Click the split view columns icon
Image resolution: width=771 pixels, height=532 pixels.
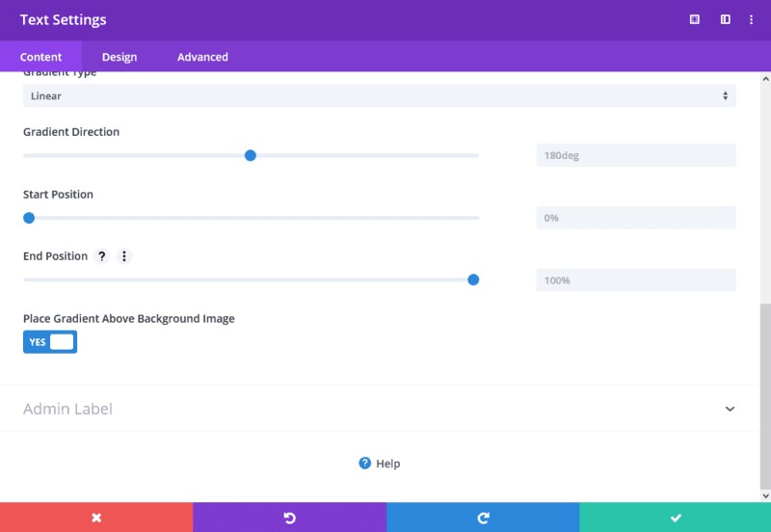pyautogui.click(x=725, y=19)
